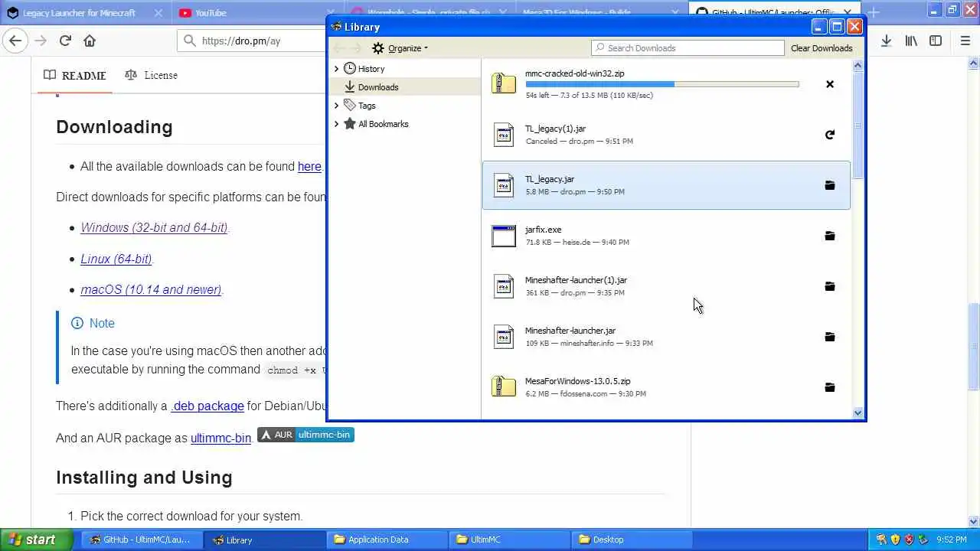Expand the History tree node
Screen dimensions: 980x551
click(x=336, y=69)
